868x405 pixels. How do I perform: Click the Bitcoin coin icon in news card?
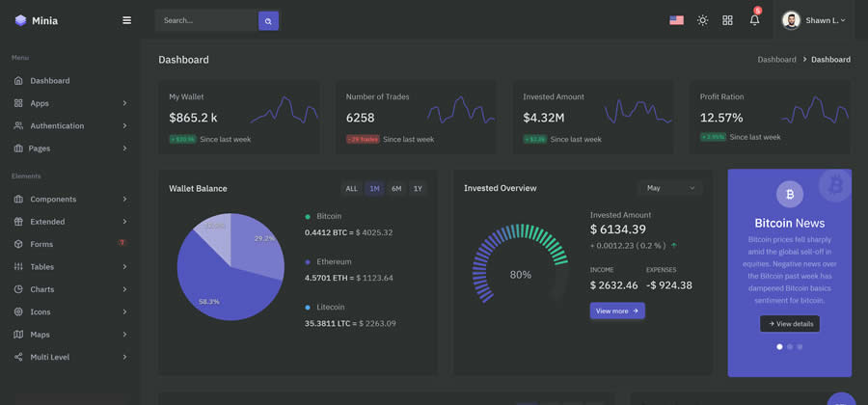coord(789,194)
